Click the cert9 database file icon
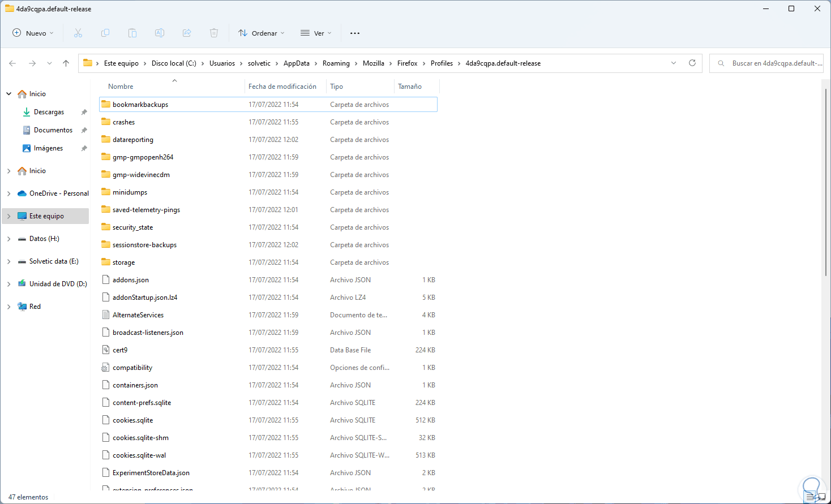Screen dimensions: 831x504 (x=106, y=350)
